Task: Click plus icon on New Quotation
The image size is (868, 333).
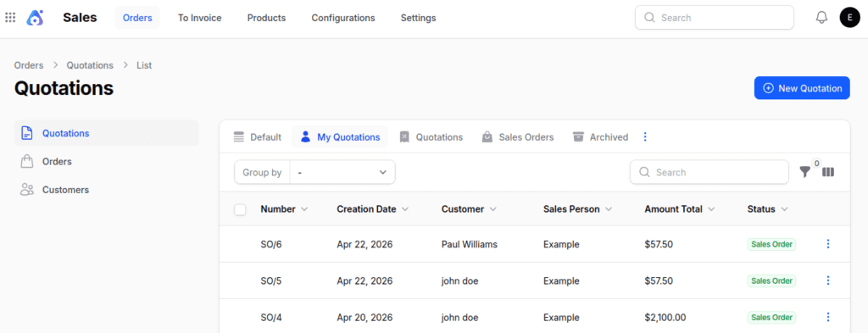Action: pyautogui.click(x=768, y=88)
